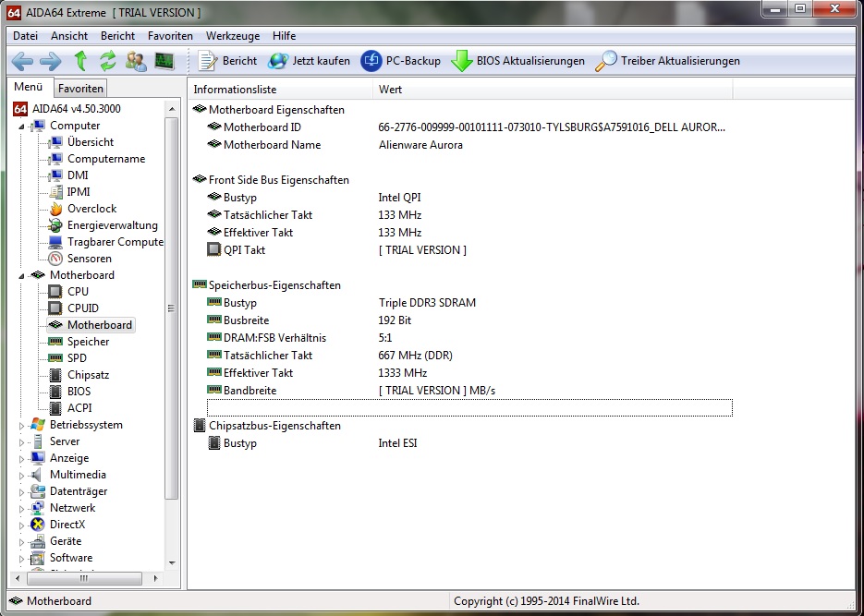
Task: Open the Ansicht menu
Action: click(69, 36)
